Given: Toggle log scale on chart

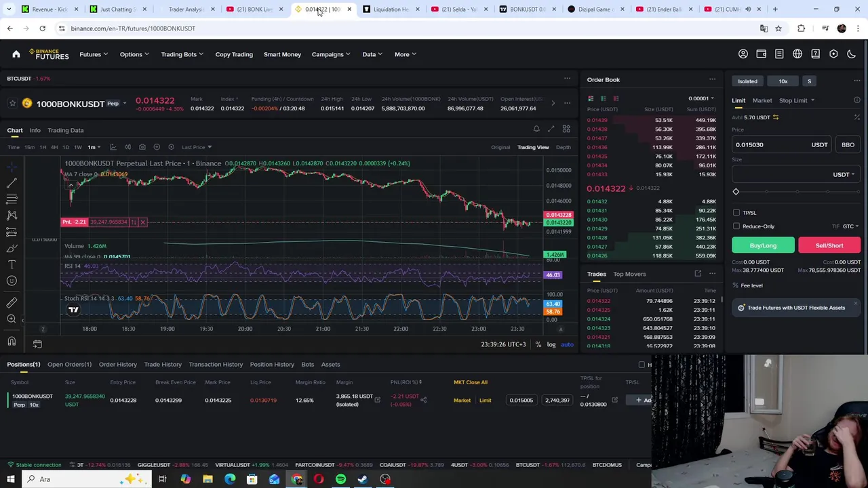Looking at the screenshot, I should [551, 344].
